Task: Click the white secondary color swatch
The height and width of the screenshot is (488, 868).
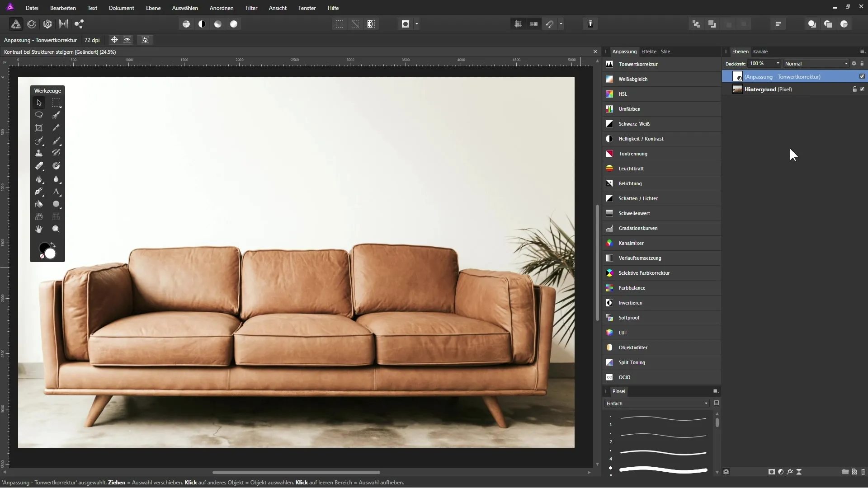Action: coord(50,254)
